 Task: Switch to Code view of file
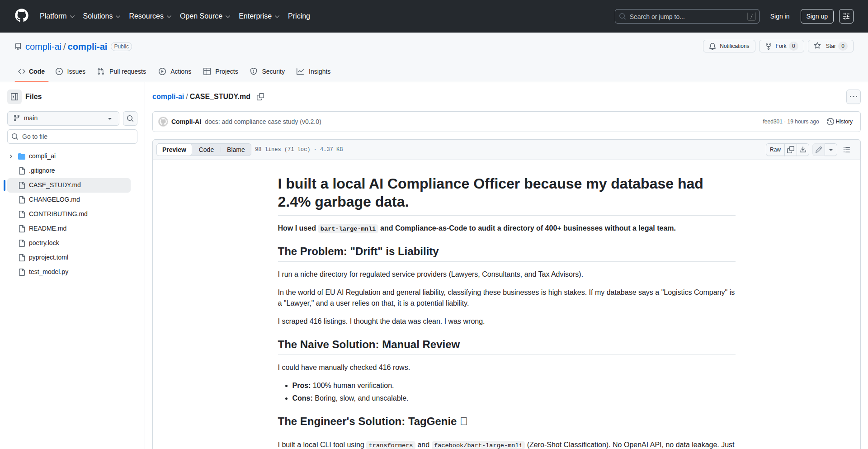206,150
